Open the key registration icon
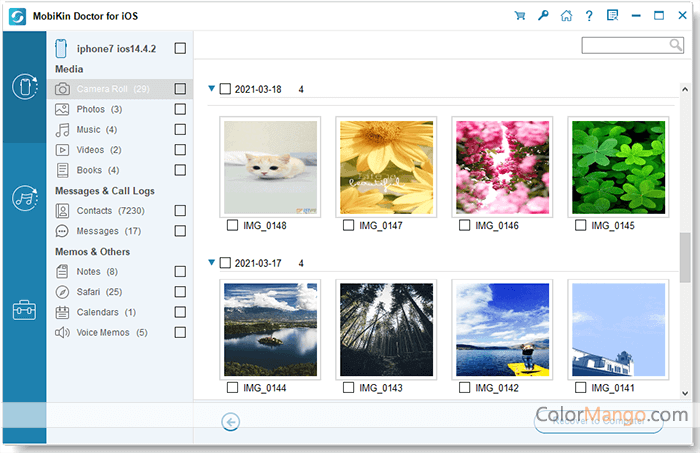700x453 pixels. coord(543,15)
